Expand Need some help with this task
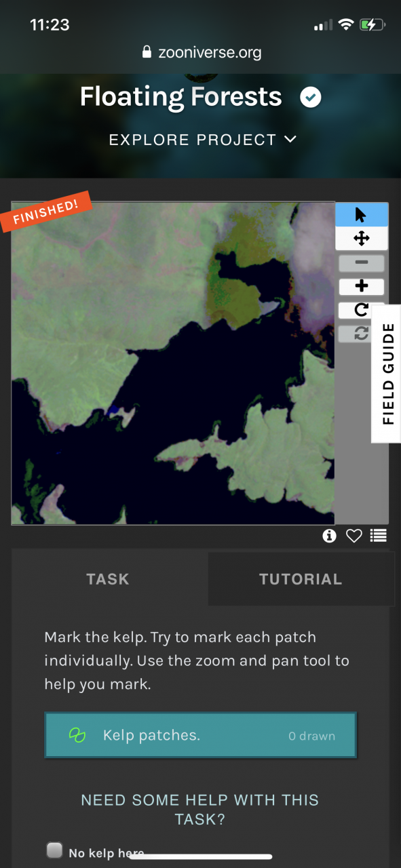Image resolution: width=401 pixels, height=868 pixels. [200, 809]
